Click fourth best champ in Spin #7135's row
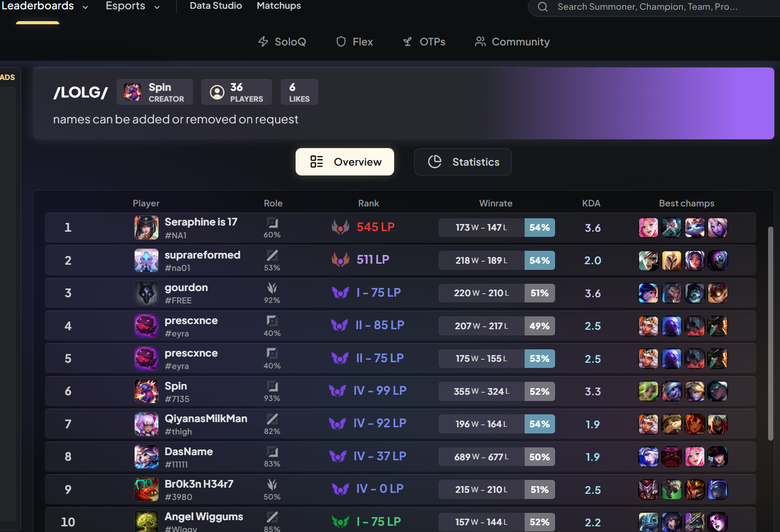780x532 pixels. click(718, 391)
